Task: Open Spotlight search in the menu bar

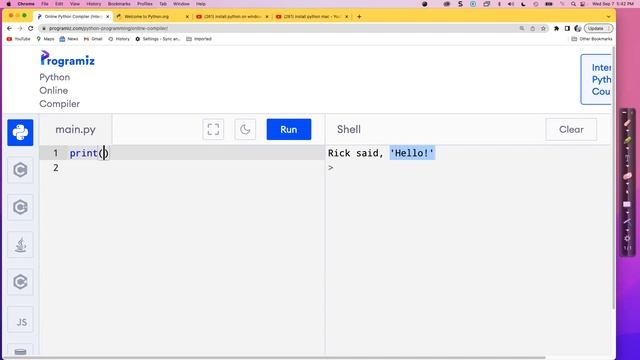Action: (x=573, y=4)
